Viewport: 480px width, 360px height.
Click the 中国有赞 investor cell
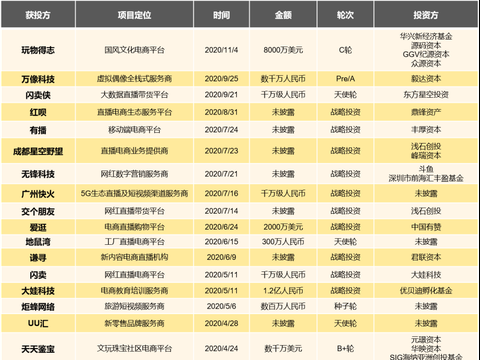pos(426,227)
